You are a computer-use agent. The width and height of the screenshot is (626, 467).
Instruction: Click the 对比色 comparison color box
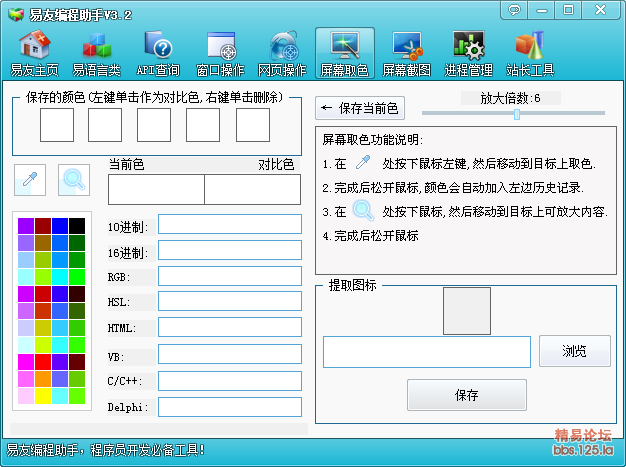(x=253, y=189)
